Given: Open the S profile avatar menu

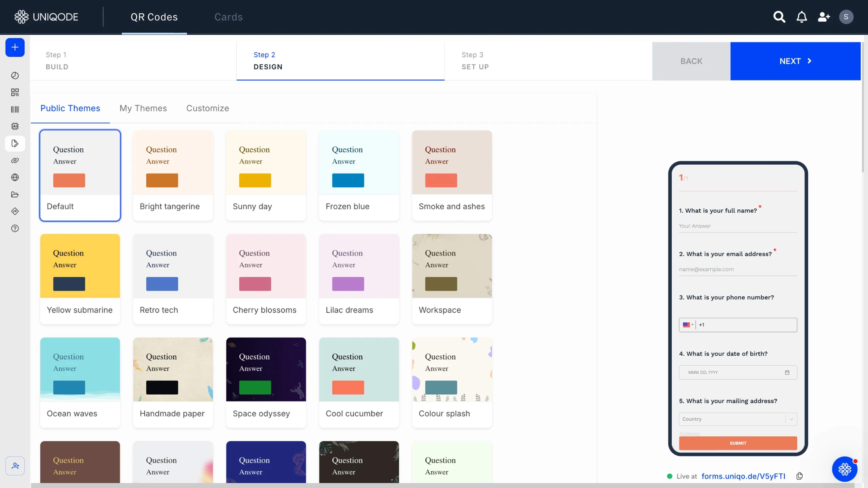Looking at the screenshot, I should pos(846,17).
